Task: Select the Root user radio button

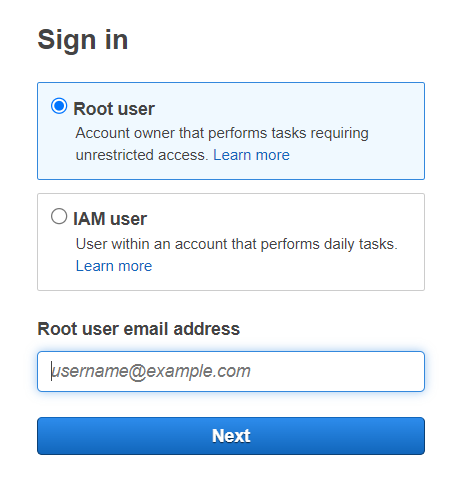Action: (59, 106)
